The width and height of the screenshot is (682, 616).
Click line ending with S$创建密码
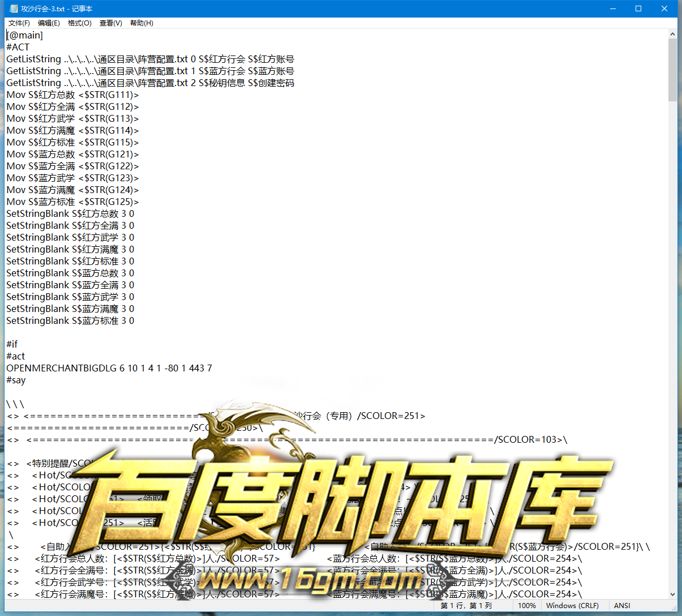pos(150,83)
